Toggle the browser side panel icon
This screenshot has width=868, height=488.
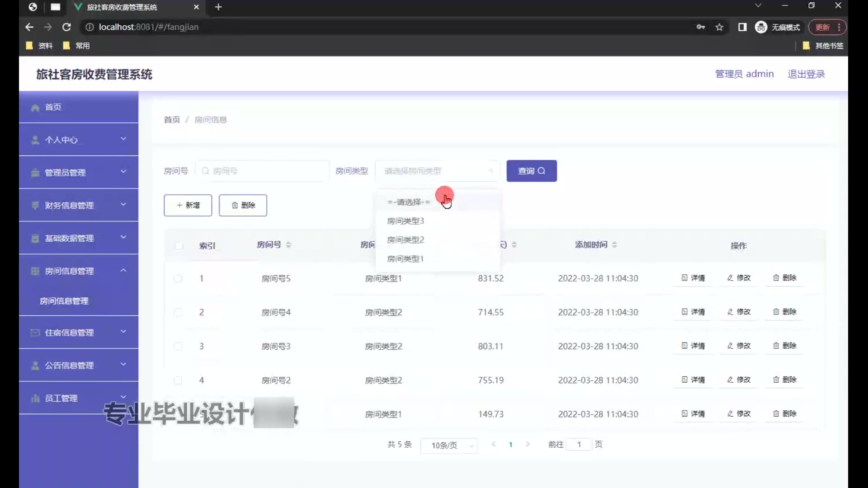pyautogui.click(x=742, y=27)
